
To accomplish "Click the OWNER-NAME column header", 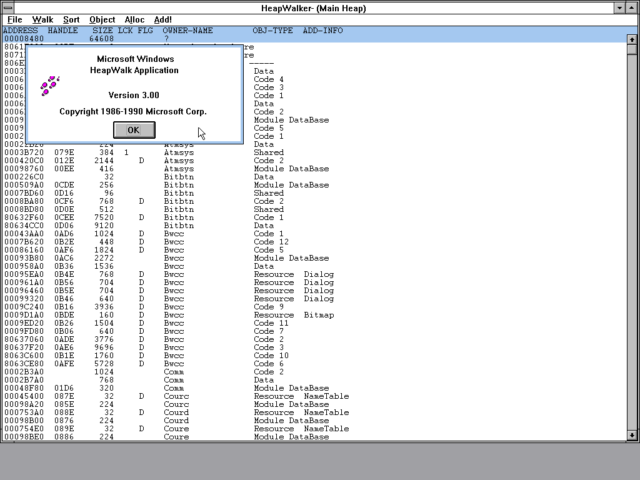I will point(188,31).
